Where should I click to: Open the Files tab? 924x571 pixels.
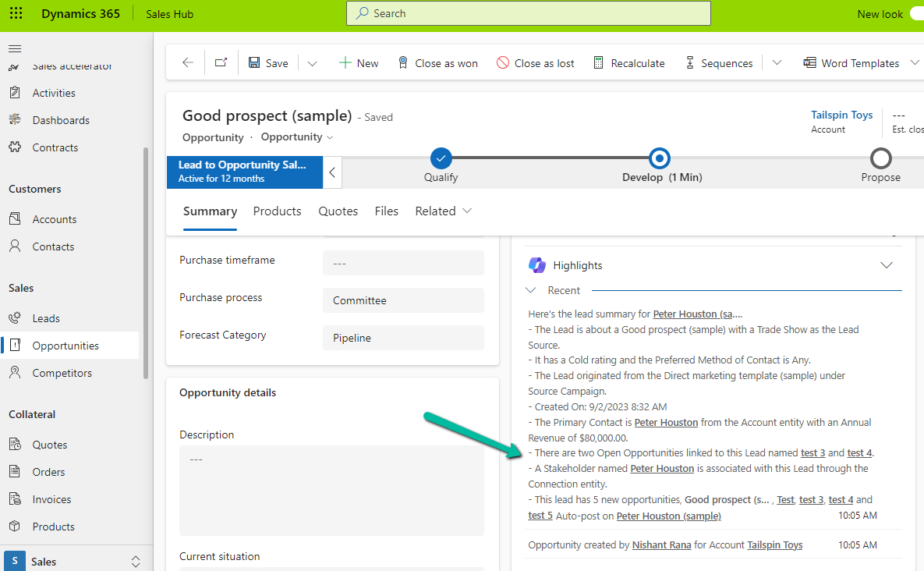pyautogui.click(x=386, y=211)
